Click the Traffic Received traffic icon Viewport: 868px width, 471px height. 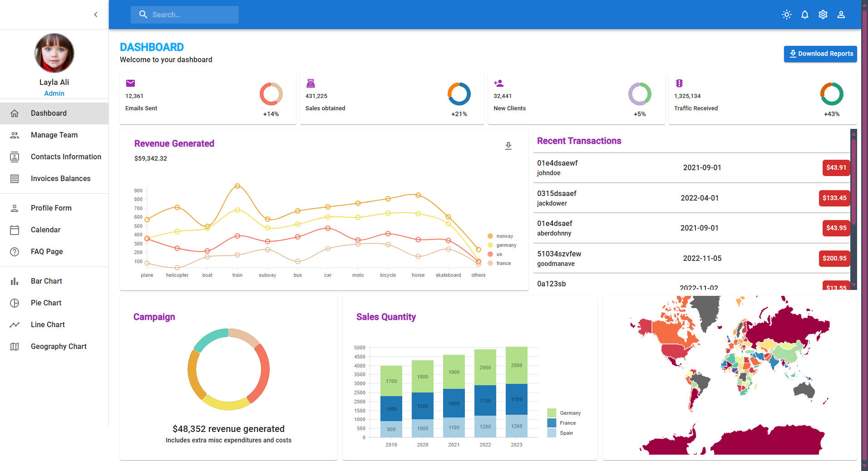pos(679,83)
